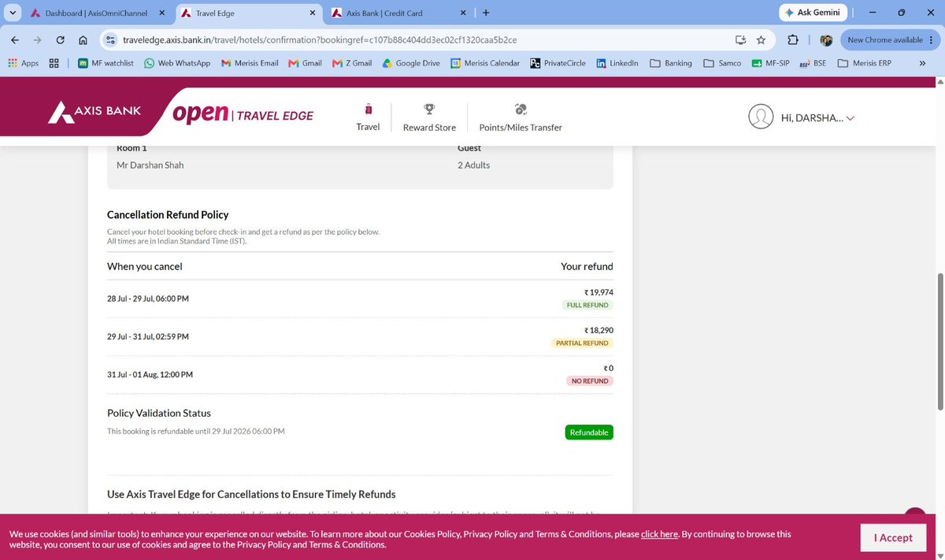Click the green Refundable status badge
Image resolution: width=945 pixels, height=560 pixels.
(589, 432)
